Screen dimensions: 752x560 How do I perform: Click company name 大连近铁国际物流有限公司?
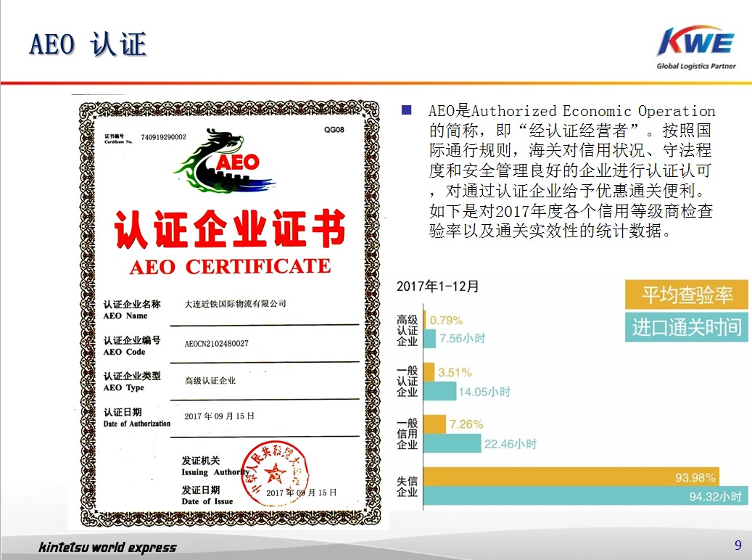coord(235,304)
